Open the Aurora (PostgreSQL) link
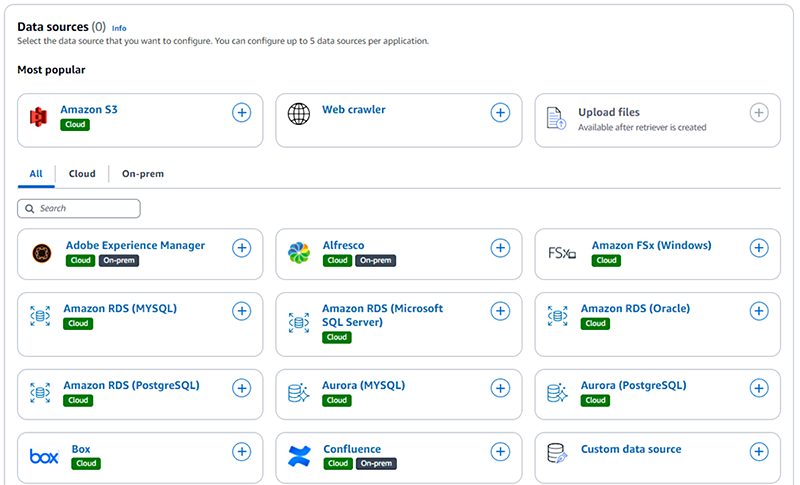Viewport: 800px width, 485px height. pos(634,386)
